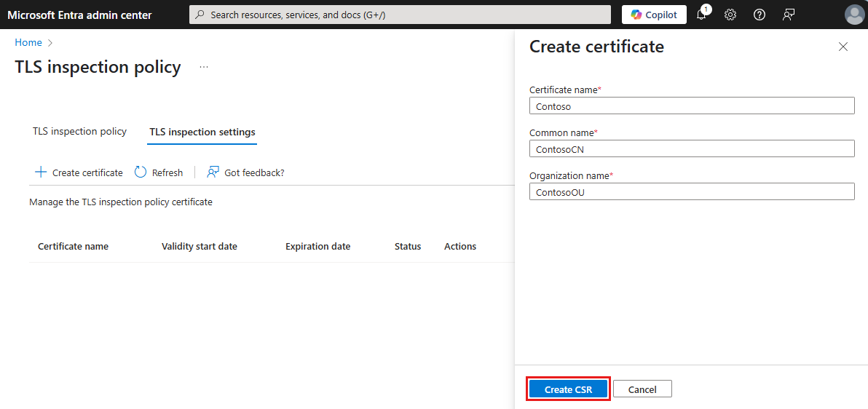The width and height of the screenshot is (868, 409).
Task: Open the settings gear icon
Action: point(730,15)
